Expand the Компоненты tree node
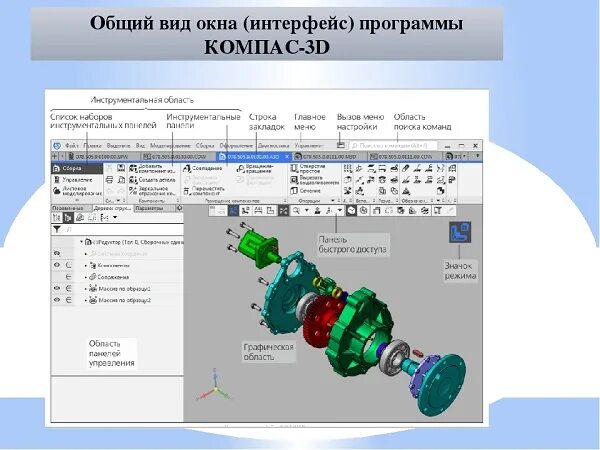The width and height of the screenshot is (600, 450). [x=85, y=265]
